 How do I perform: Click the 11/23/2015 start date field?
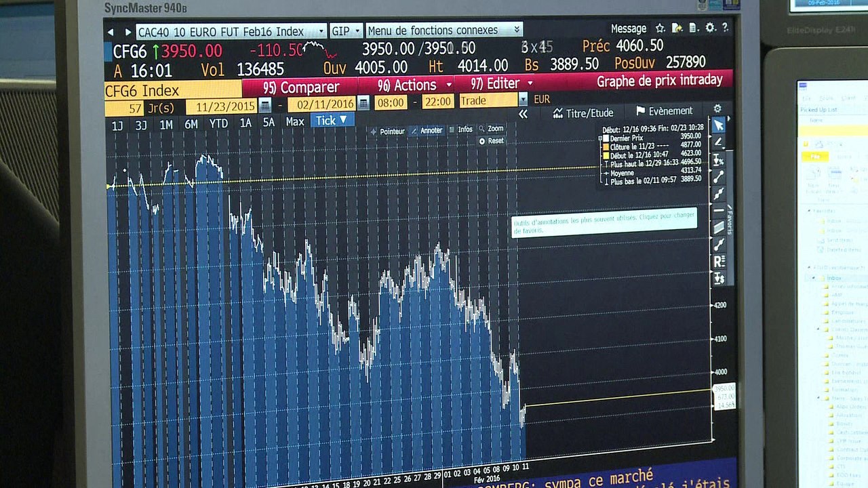click(222, 106)
